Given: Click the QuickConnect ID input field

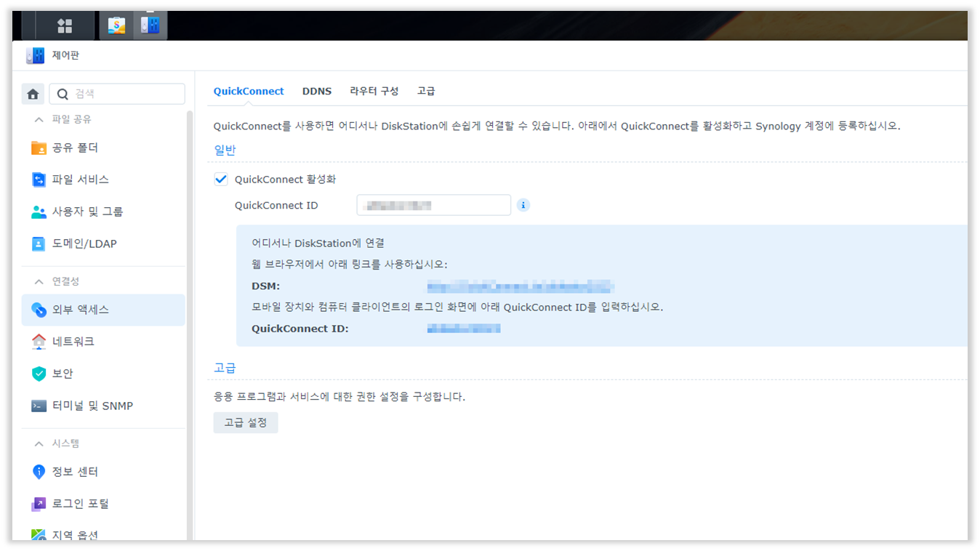Looking at the screenshot, I should [434, 205].
